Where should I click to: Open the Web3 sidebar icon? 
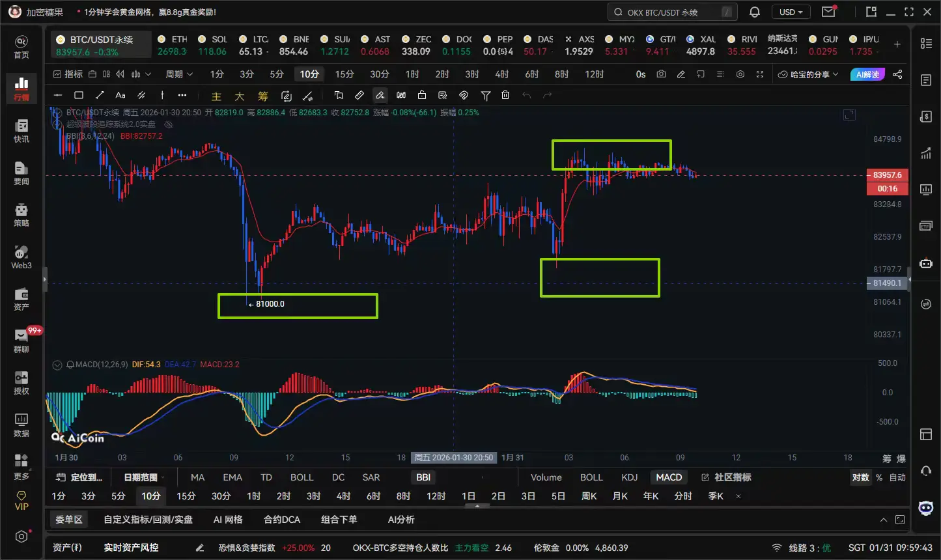pyautogui.click(x=21, y=257)
